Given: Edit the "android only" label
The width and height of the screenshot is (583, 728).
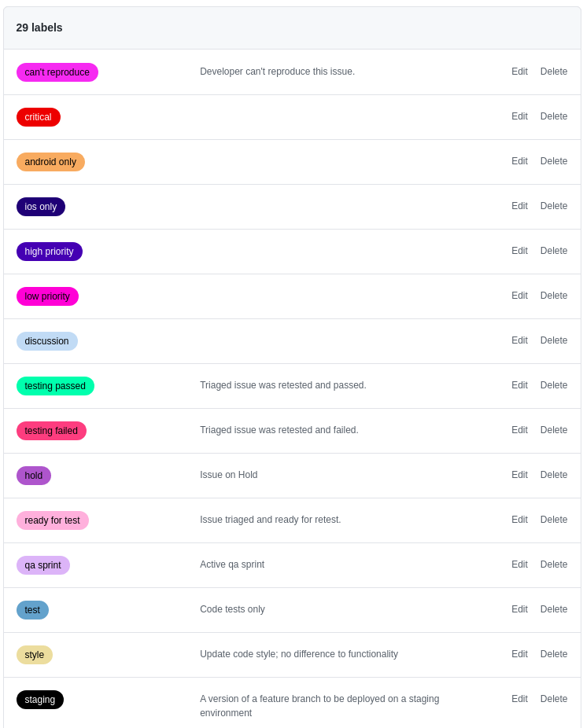Looking at the screenshot, I should [x=519, y=161].
